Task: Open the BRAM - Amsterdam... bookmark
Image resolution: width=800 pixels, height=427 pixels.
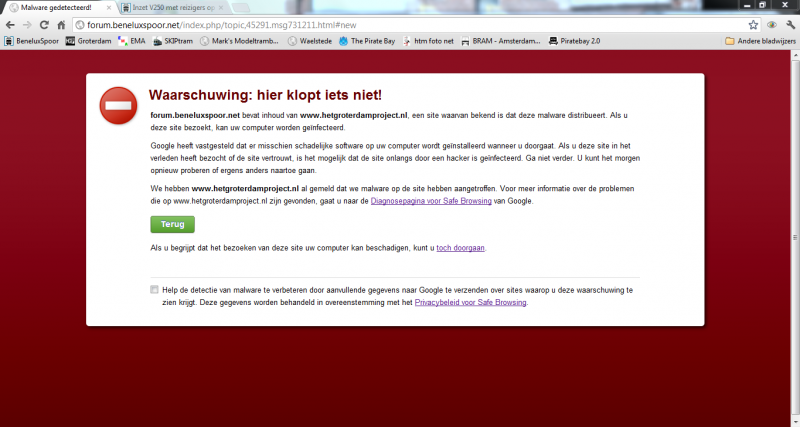Action: pos(501,41)
